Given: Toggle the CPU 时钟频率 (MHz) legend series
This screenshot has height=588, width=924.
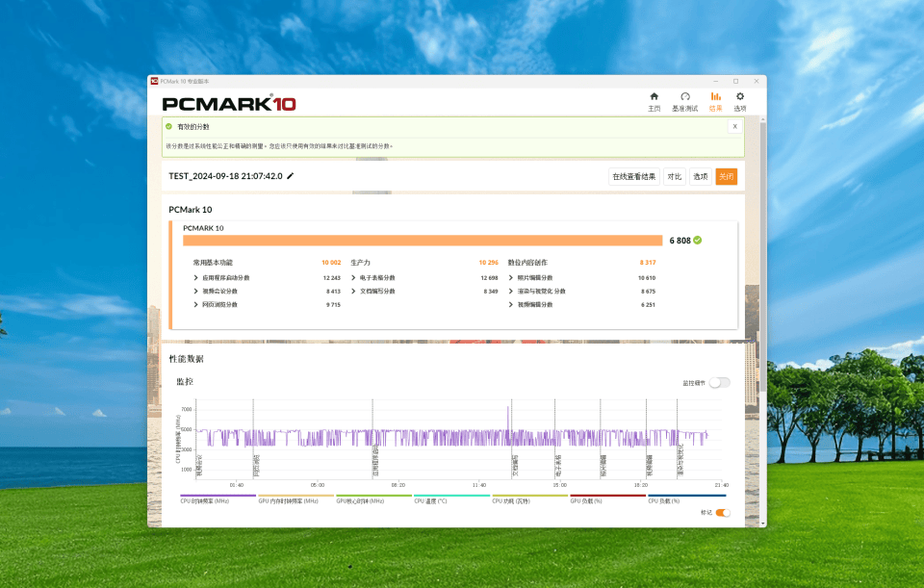Looking at the screenshot, I should coord(218,499).
